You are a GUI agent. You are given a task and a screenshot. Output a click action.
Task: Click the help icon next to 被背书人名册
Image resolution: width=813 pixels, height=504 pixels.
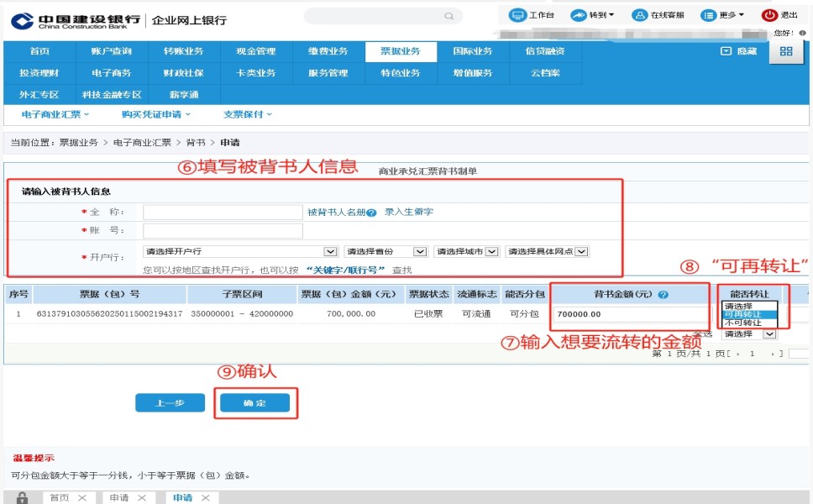point(372,213)
